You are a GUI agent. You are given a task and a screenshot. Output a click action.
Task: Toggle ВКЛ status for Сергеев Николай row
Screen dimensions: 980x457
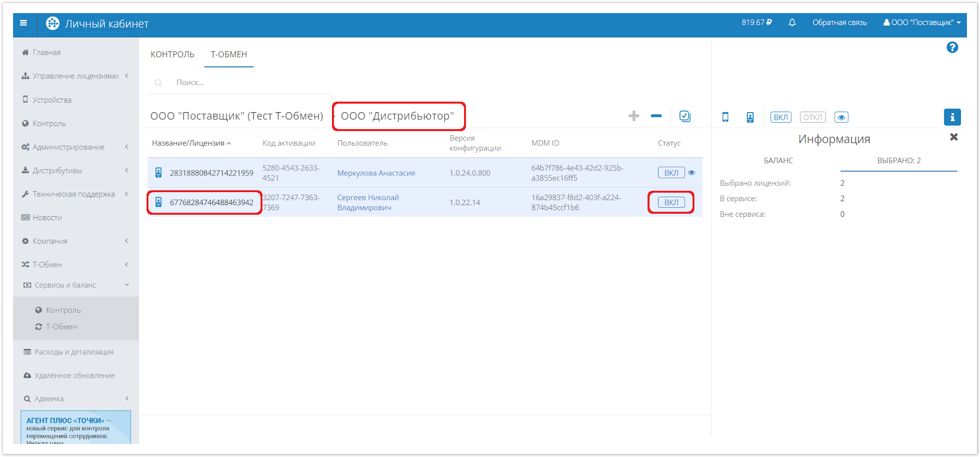671,202
